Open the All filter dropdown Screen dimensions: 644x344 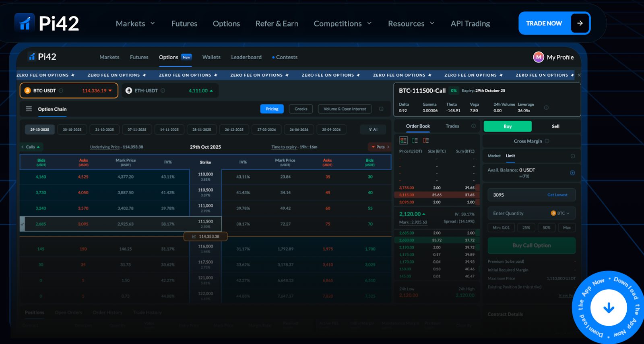coord(373,130)
